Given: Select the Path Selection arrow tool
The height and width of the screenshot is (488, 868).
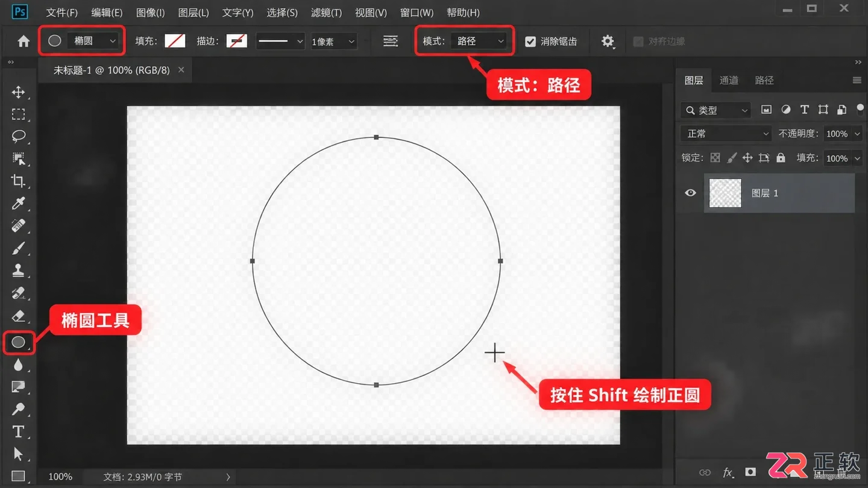Looking at the screenshot, I should 18,454.
